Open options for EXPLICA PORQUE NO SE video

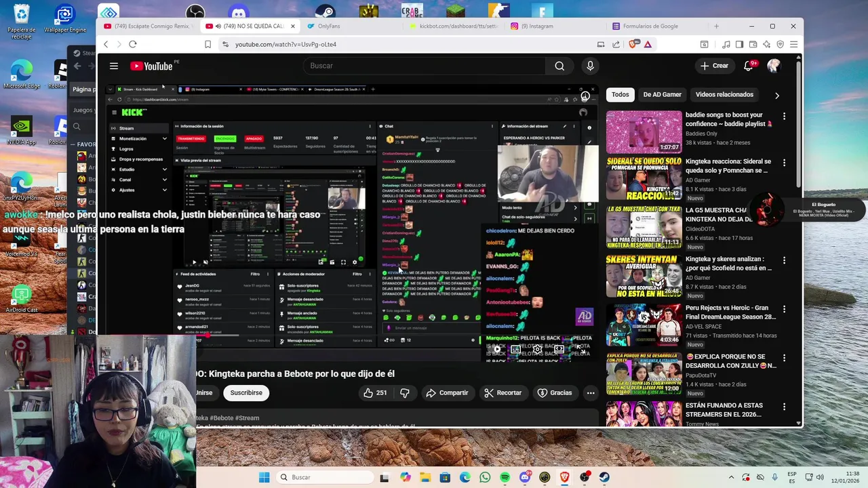pyautogui.click(x=784, y=359)
